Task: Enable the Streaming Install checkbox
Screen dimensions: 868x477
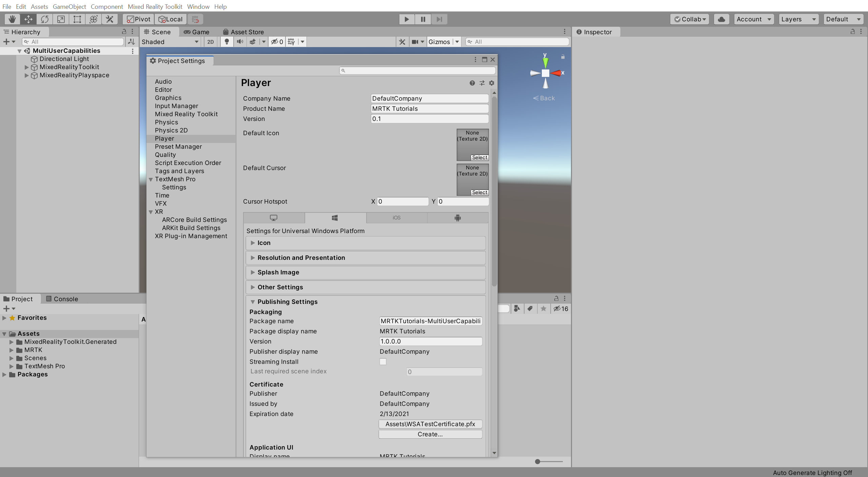Action: tap(383, 361)
